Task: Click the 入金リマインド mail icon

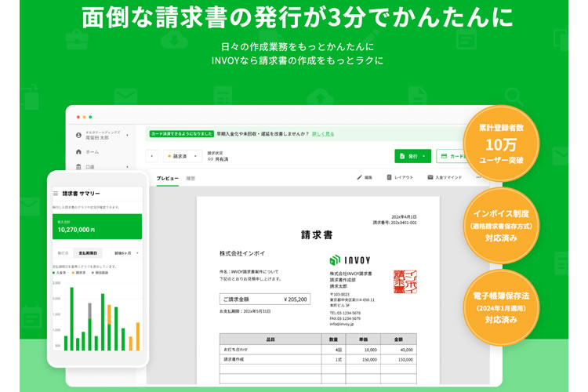Action: click(x=430, y=178)
